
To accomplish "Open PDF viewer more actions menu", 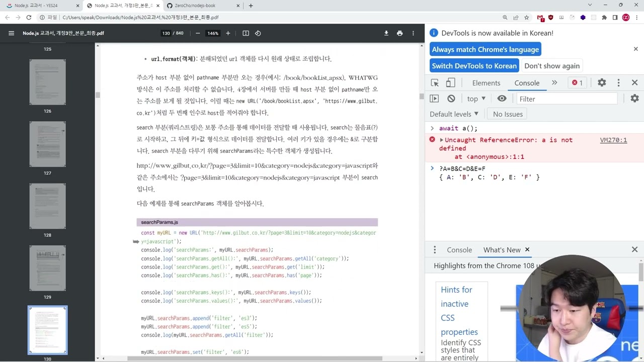I will [413, 33].
